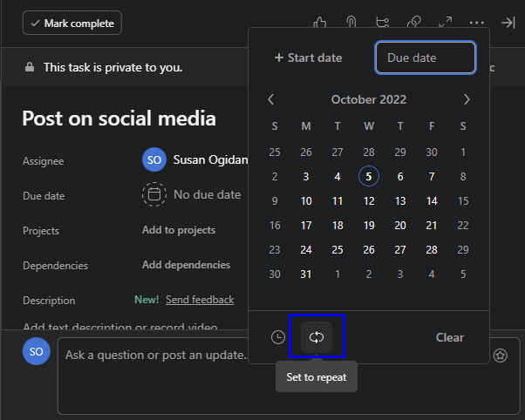Click Susan Ogidan's SO assignee avatar

(x=154, y=159)
